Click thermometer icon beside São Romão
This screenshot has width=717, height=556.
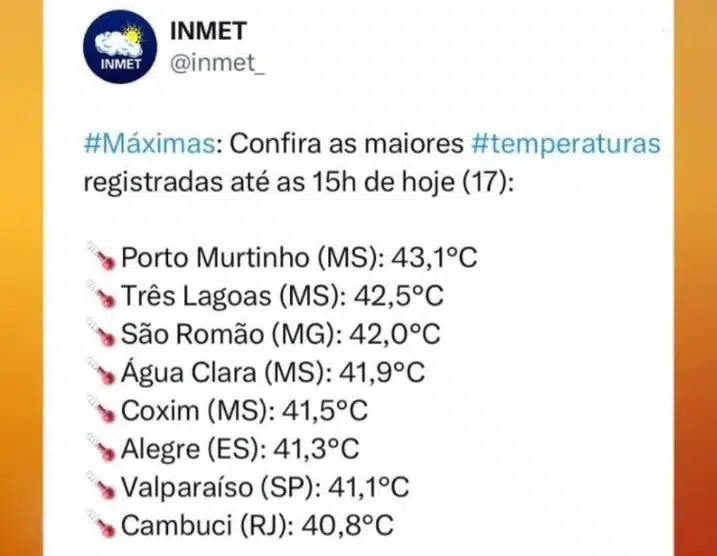pyautogui.click(x=103, y=335)
